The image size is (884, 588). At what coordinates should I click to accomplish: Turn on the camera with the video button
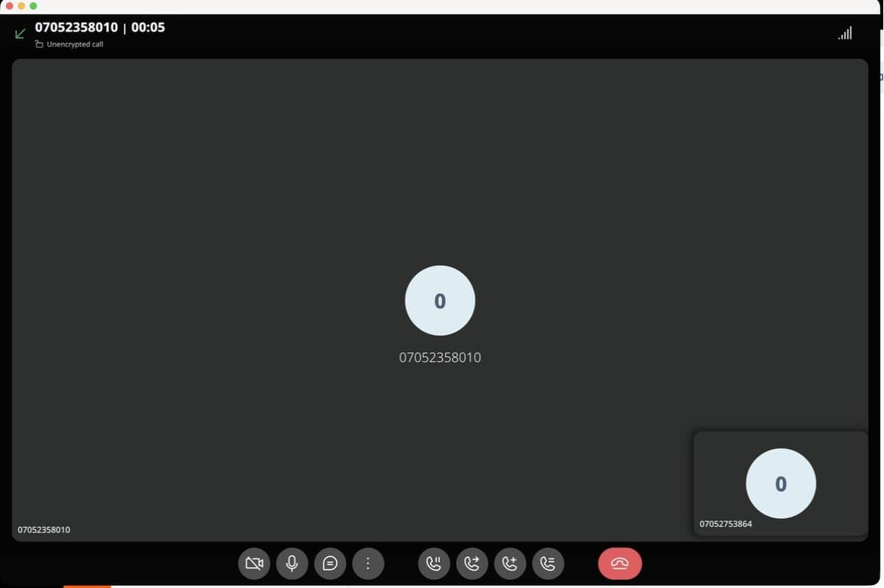click(254, 564)
